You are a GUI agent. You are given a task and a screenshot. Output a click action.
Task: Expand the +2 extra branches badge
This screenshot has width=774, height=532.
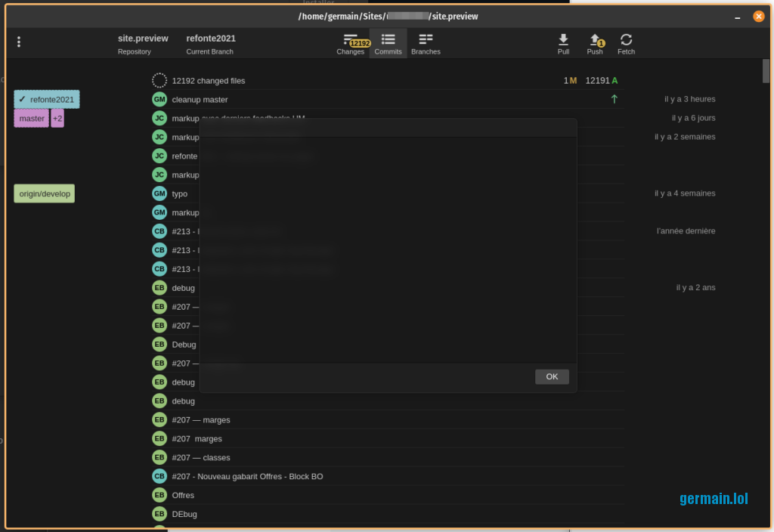click(x=57, y=118)
